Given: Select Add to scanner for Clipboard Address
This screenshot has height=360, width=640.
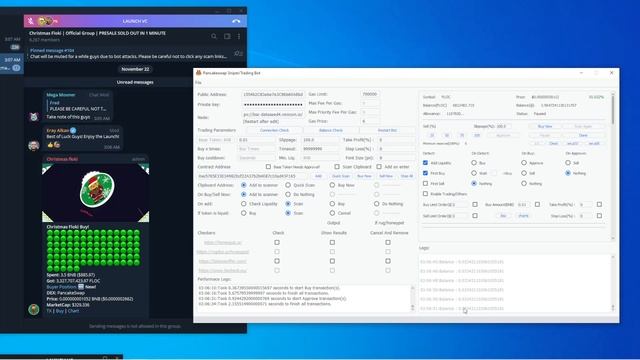Looking at the screenshot, I should (244, 185).
